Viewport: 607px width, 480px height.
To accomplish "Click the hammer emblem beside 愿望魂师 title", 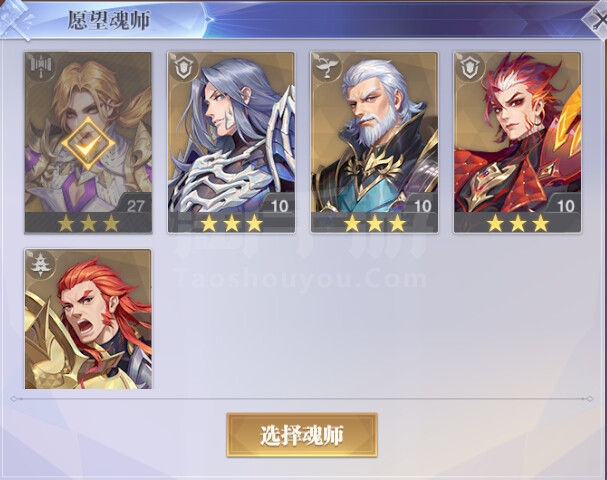I will point(15,19).
